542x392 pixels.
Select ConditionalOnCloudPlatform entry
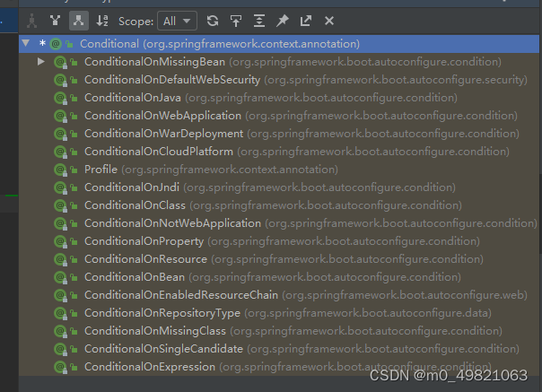pos(279,152)
